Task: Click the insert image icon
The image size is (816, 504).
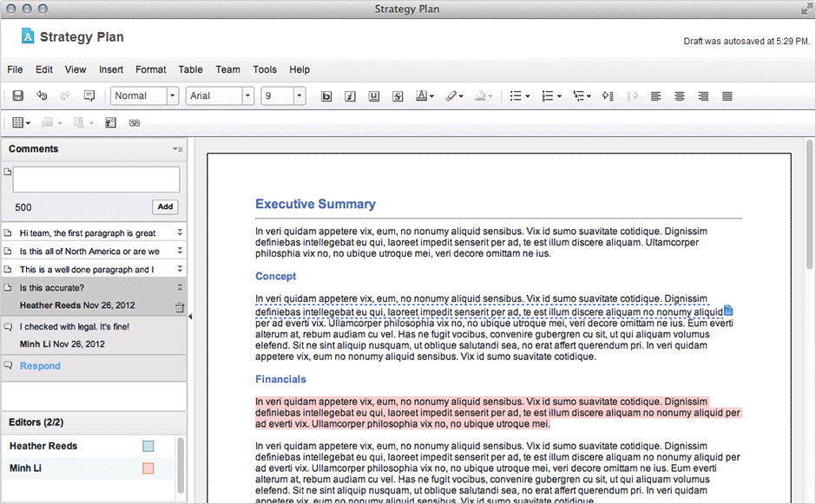Action: click(x=110, y=123)
